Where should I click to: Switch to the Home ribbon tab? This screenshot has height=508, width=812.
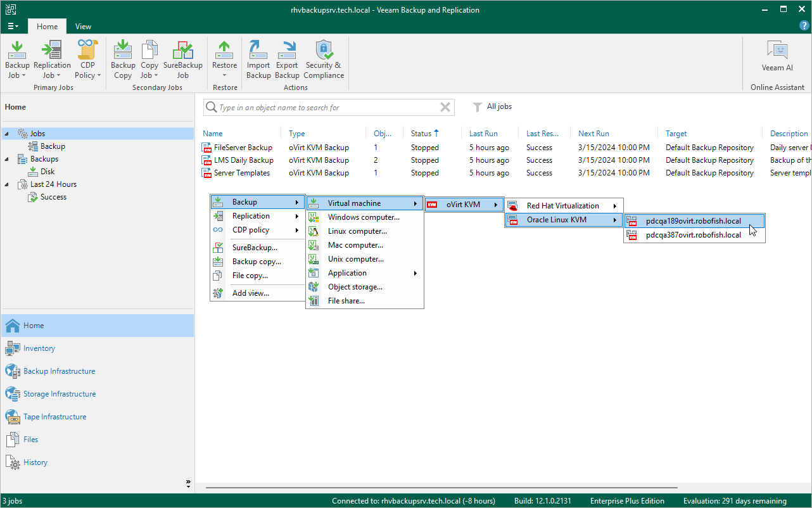(x=47, y=27)
